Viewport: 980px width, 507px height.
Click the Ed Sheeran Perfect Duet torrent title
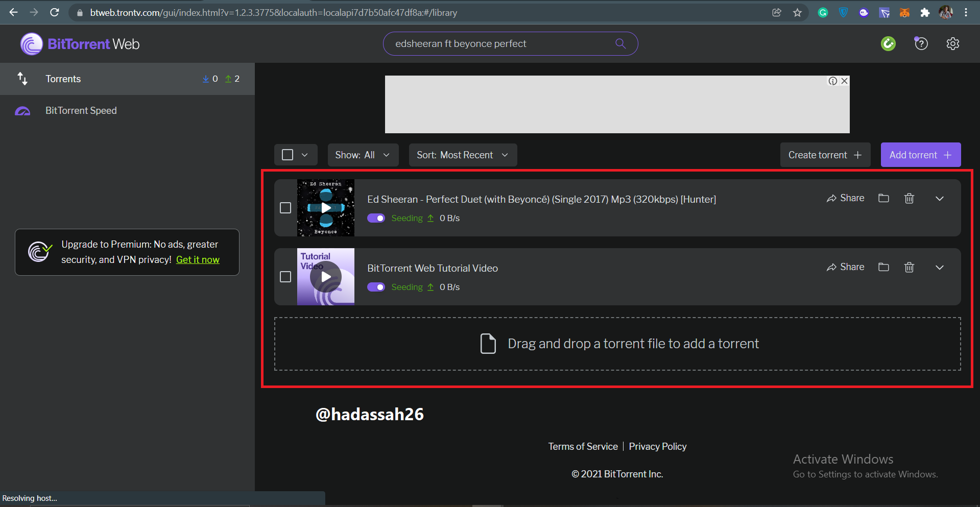coord(541,199)
